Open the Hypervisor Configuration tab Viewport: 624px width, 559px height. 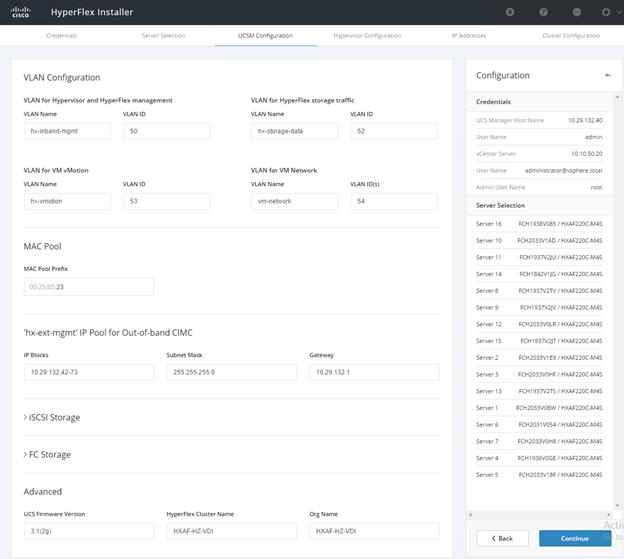pyautogui.click(x=367, y=35)
